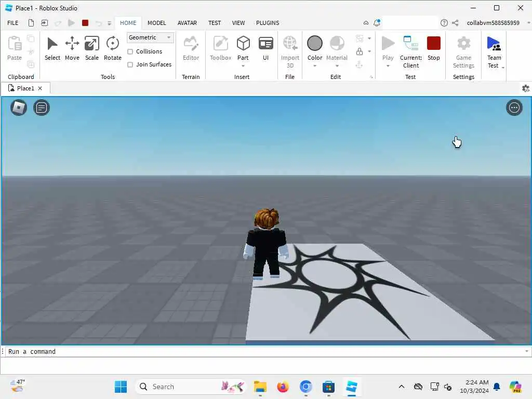Open File Explorer from the taskbar
532x399 pixels.
[x=260, y=387]
